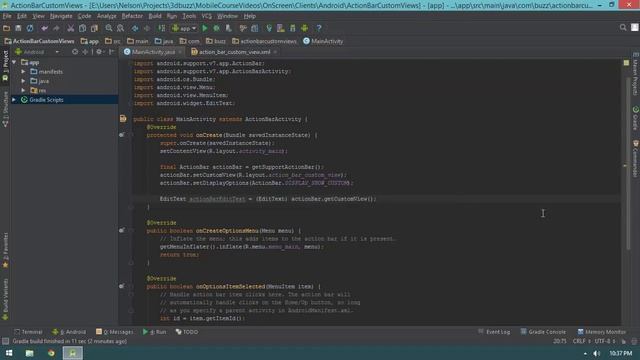Click the Attach debugger icon
This screenshot has width=640, height=360.
coord(229,28)
